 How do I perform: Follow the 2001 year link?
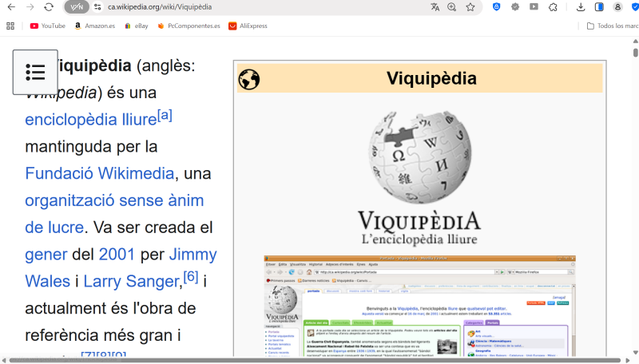(x=117, y=255)
